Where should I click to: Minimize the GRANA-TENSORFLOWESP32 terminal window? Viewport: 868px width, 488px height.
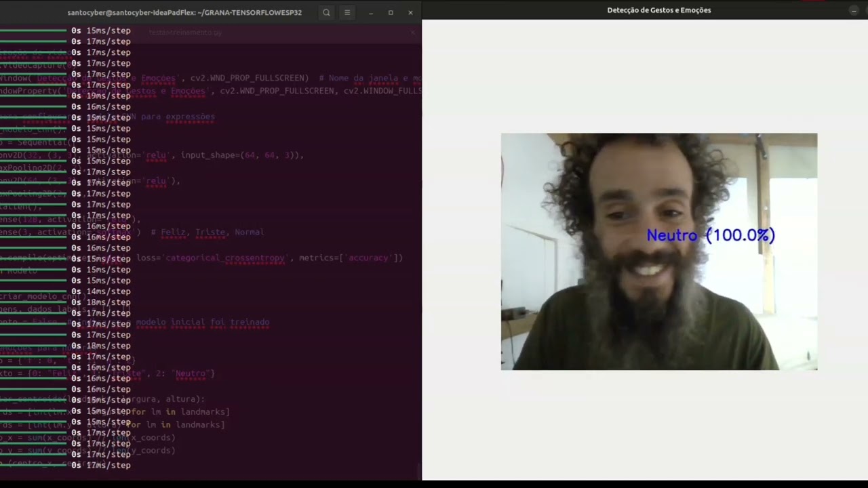click(371, 12)
